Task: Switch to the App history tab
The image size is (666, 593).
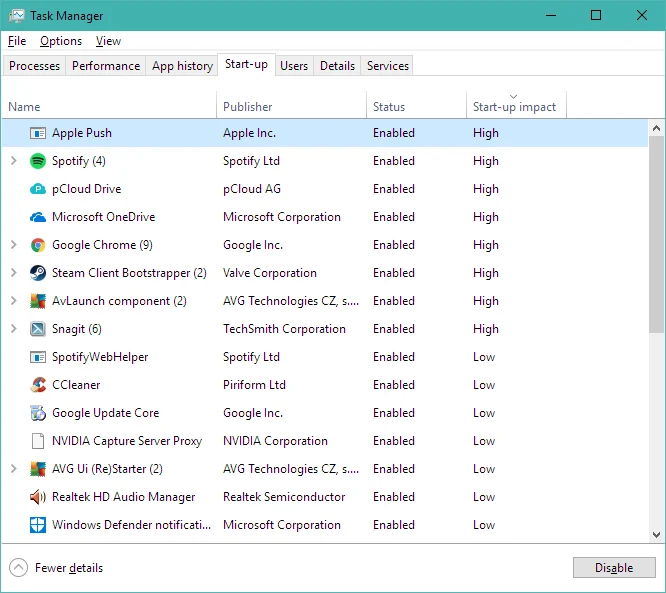Action: pos(182,66)
